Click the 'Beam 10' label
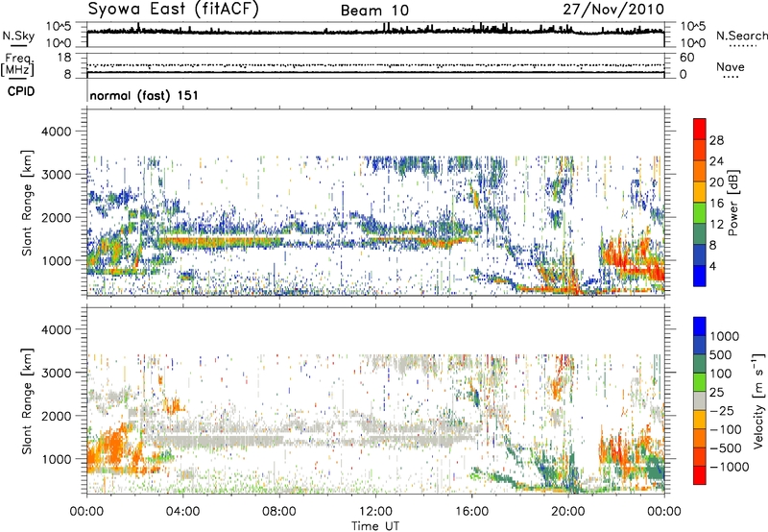Viewport: 768px width, 532px height. pyautogui.click(x=374, y=11)
